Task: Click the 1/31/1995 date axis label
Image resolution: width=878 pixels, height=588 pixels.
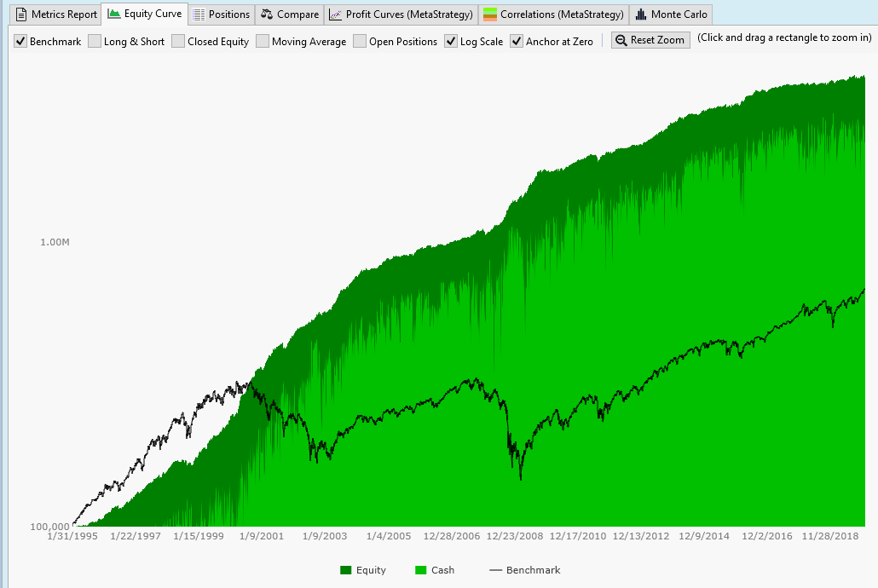Action: pyautogui.click(x=72, y=536)
